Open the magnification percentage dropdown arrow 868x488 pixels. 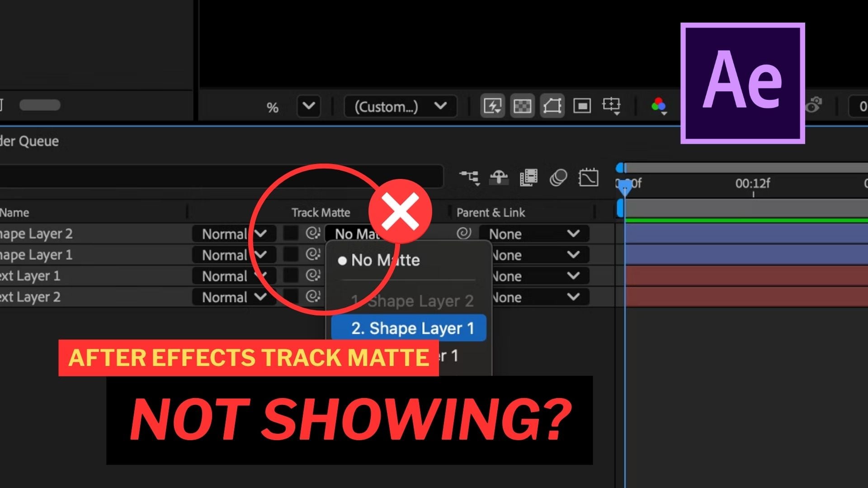(309, 107)
